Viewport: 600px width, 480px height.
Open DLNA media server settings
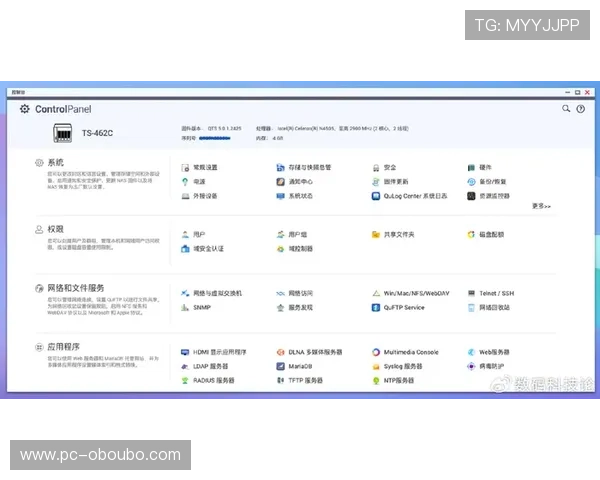315,352
